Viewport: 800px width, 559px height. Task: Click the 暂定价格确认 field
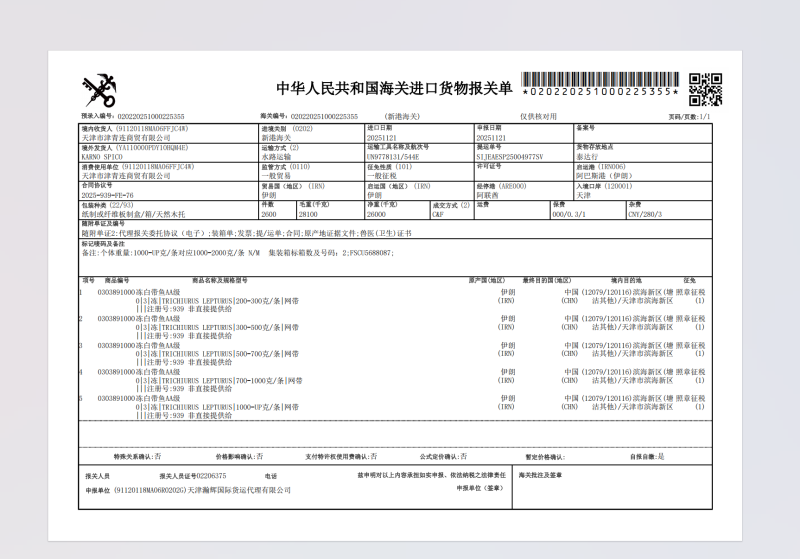[545, 457]
